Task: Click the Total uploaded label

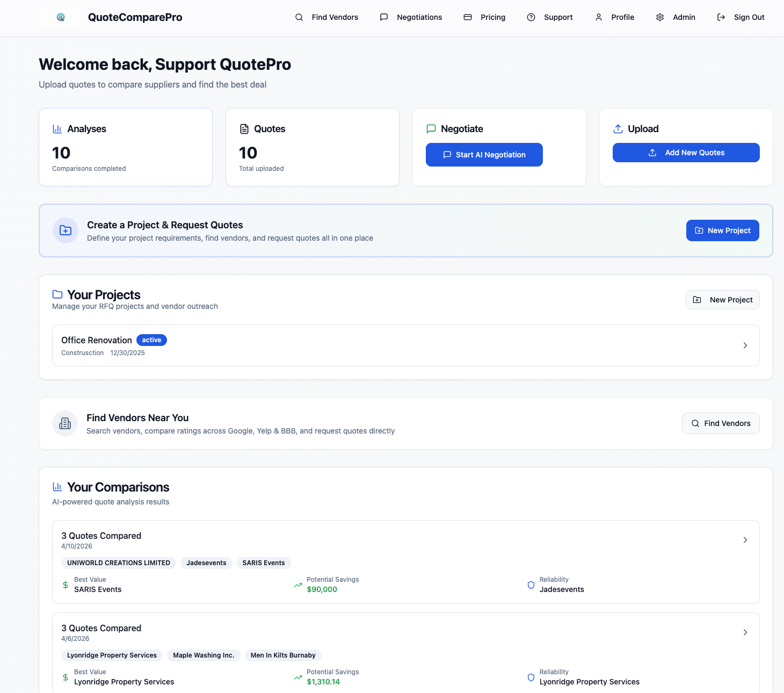Action: (x=262, y=169)
